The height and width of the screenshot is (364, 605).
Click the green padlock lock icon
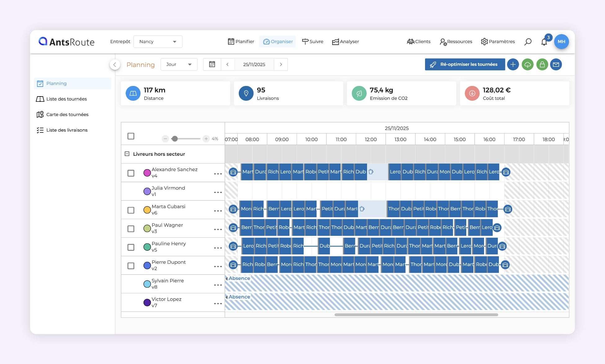pos(542,65)
